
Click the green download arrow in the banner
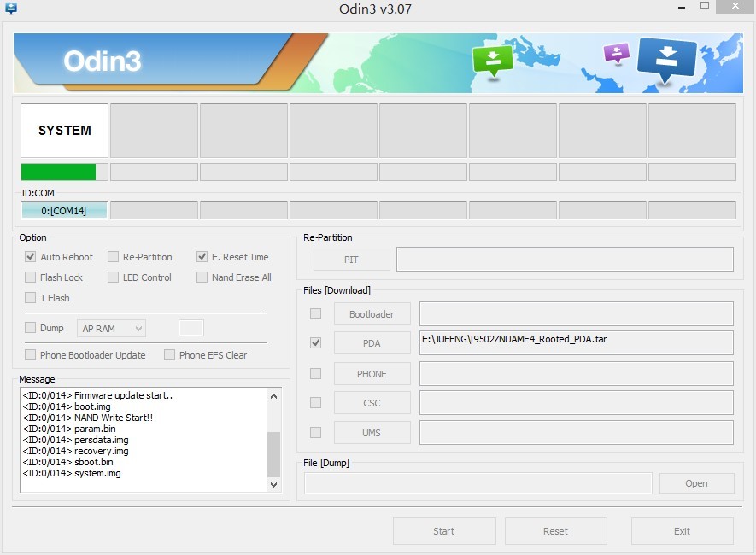click(x=493, y=58)
